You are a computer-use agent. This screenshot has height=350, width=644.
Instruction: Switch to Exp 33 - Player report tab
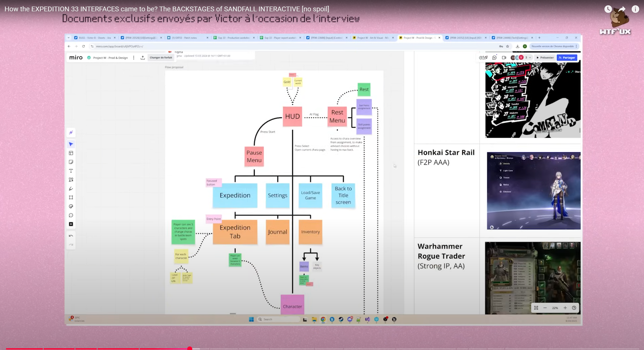point(280,38)
